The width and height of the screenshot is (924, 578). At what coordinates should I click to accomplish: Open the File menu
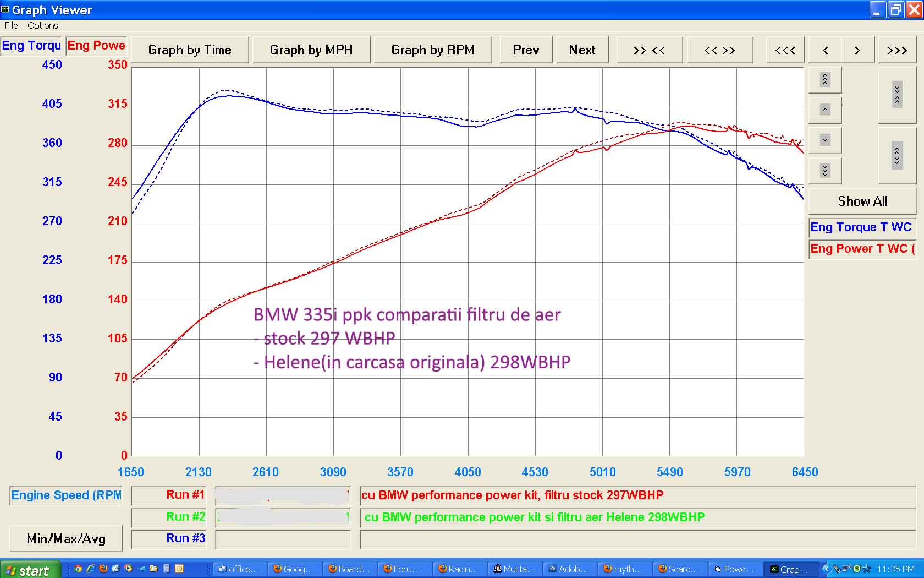(11, 25)
